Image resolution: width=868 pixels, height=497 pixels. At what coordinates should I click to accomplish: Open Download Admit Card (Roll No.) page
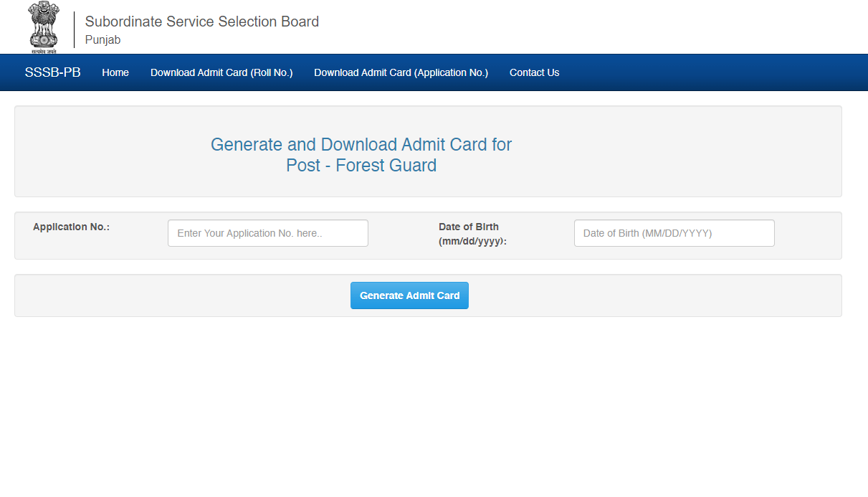[x=221, y=72]
